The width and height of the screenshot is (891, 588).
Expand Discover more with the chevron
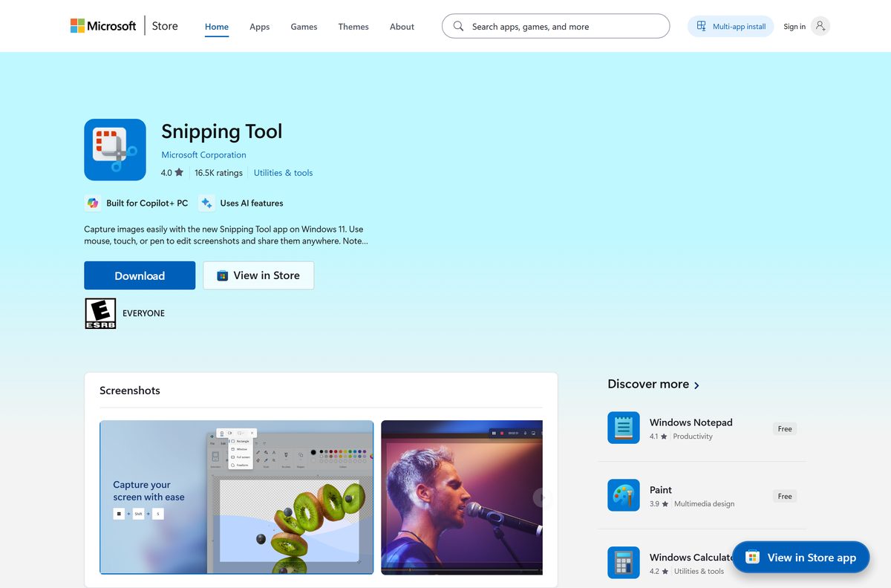696,385
